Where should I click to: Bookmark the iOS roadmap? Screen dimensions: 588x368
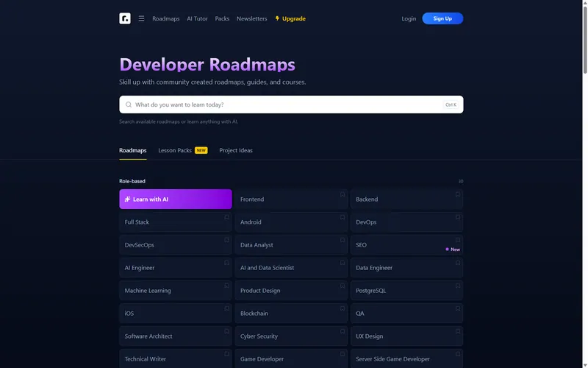pos(227,308)
